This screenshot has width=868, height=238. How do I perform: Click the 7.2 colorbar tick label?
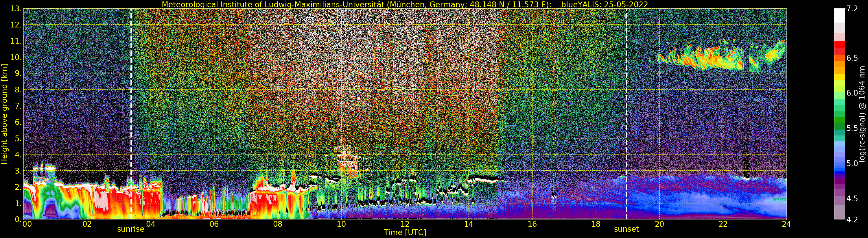point(852,9)
